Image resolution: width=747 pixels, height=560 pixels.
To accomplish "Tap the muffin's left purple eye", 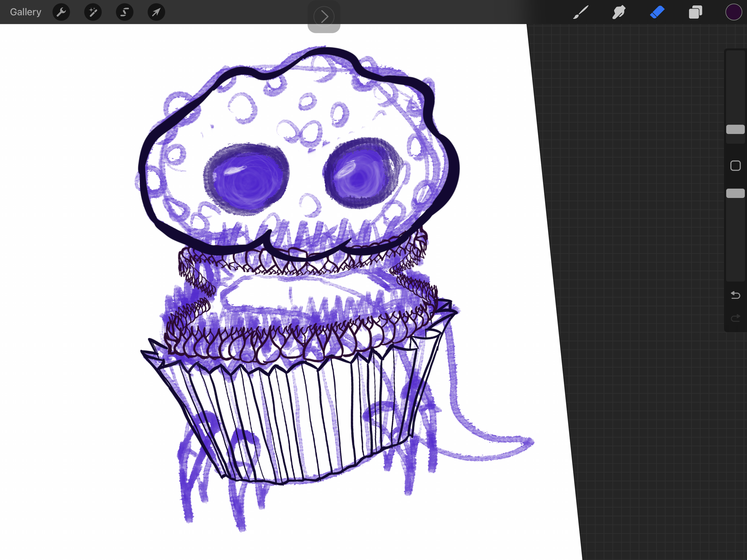I will [247, 179].
